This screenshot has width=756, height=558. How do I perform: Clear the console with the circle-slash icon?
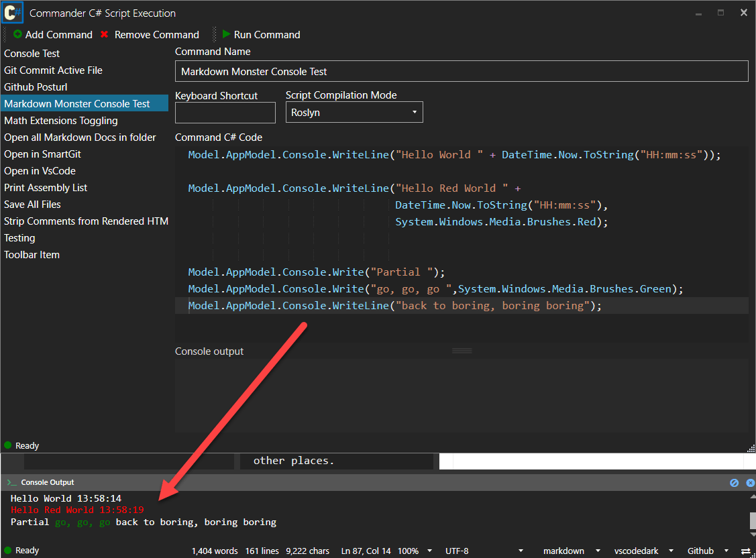[x=734, y=482]
